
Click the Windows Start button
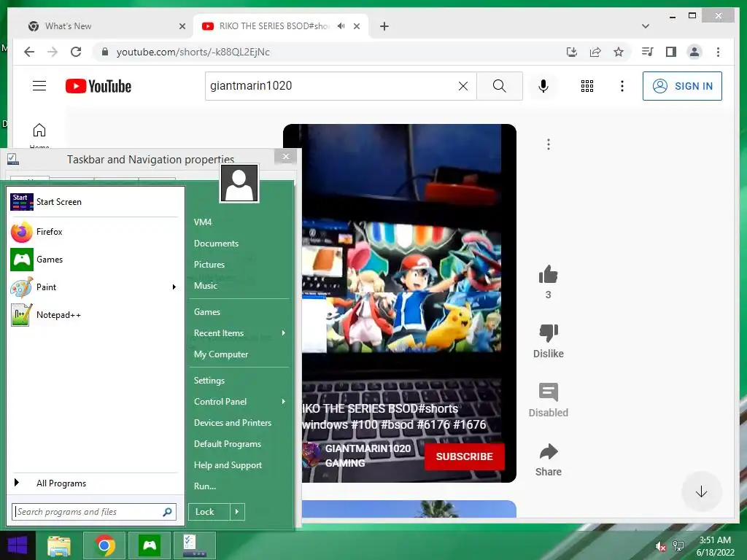click(18, 545)
